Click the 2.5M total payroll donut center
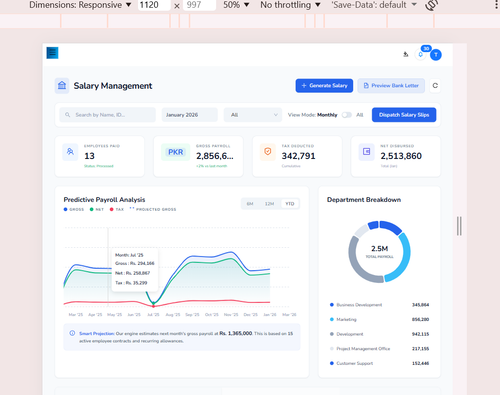Screen dimensions: 500x395 tap(379, 251)
